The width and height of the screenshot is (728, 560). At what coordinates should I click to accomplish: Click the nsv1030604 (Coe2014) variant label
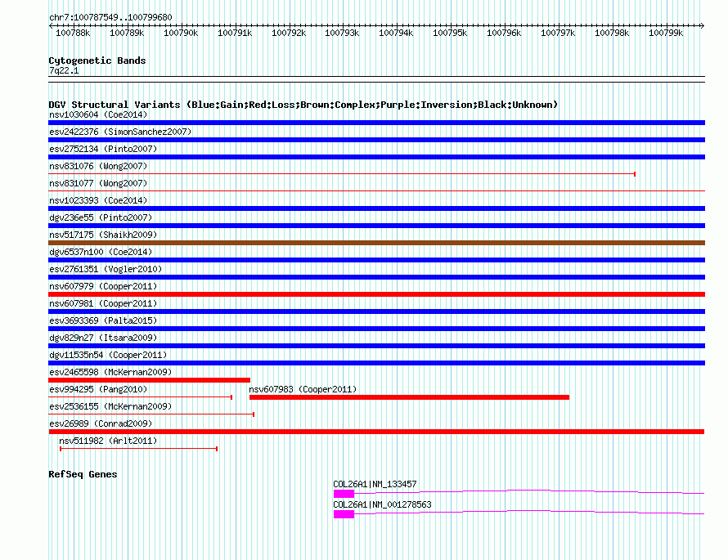pos(98,114)
